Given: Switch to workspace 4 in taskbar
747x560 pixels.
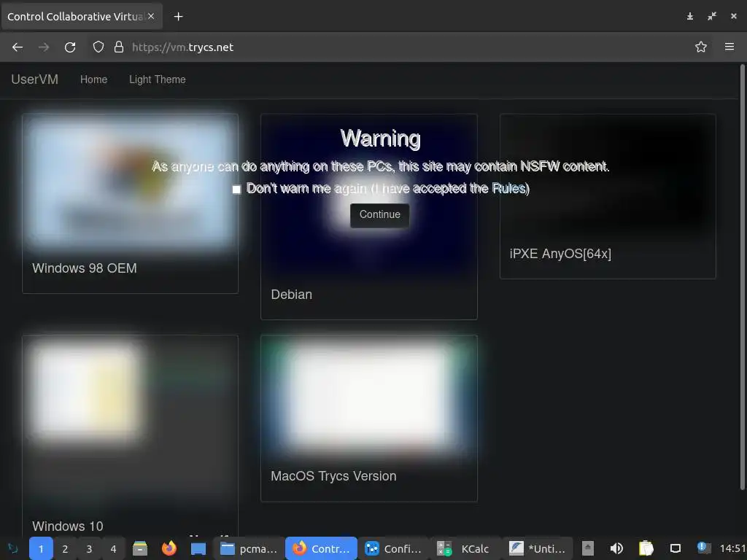Looking at the screenshot, I should [x=113, y=548].
